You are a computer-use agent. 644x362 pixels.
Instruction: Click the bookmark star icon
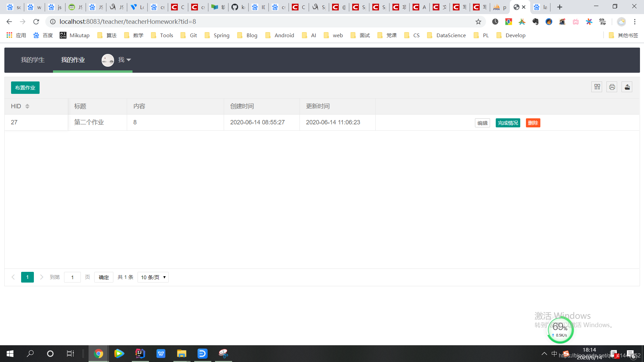pos(478,22)
